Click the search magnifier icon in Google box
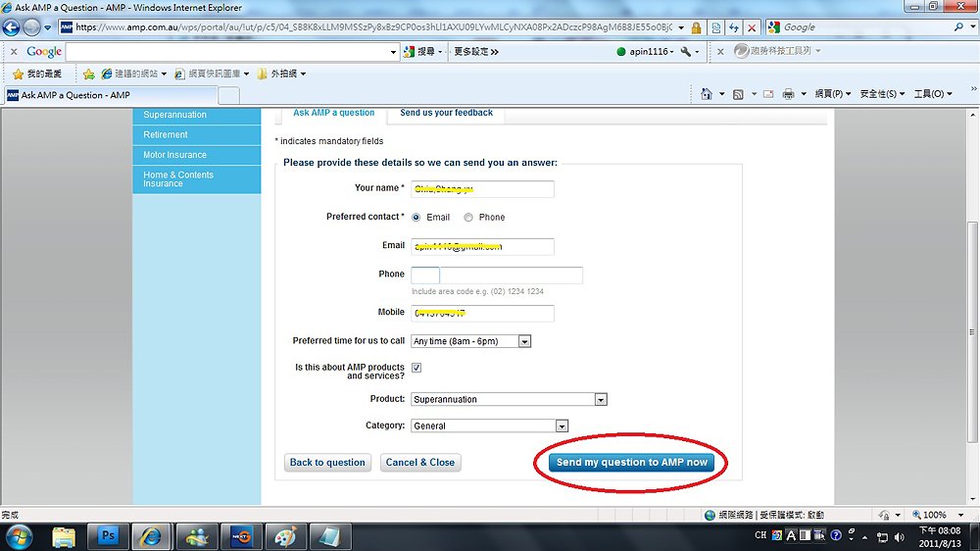 pos(958,26)
